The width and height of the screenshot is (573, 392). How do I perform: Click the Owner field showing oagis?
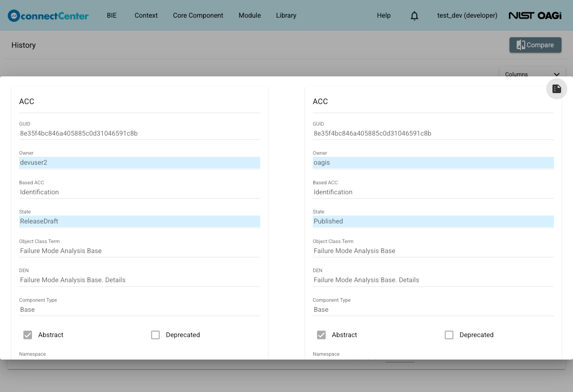pos(433,163)
